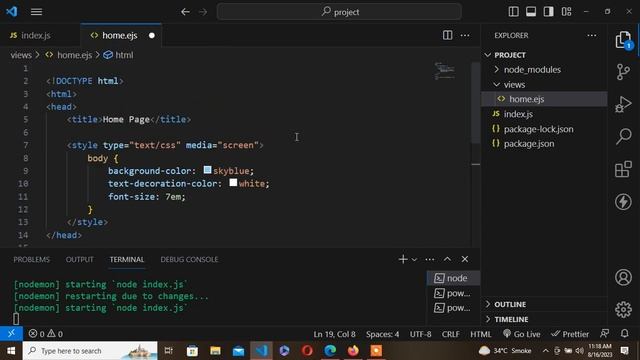This screenshot has height=360, width=640.
Task: Open the Windows Start menu
Action: (11, 351)
